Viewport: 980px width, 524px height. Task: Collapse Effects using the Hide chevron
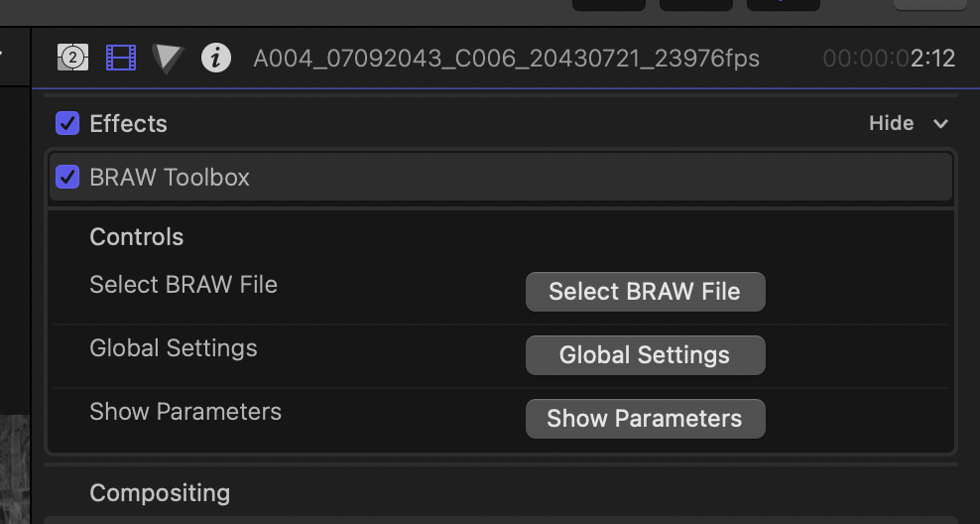pyautogui.click(x=940, y=124)
